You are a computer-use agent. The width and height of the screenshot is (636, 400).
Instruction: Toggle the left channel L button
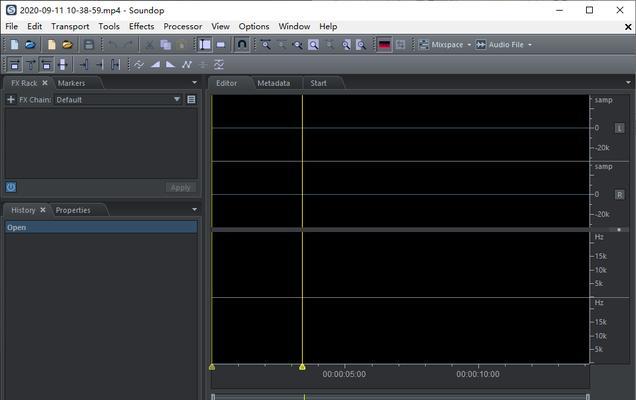[619, 128]
